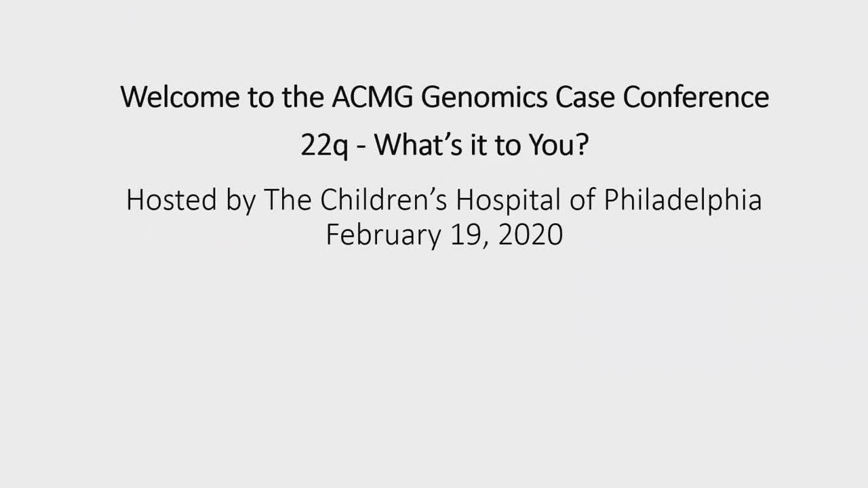Viewport: 868px width, 488px height.
Task: Click the word "by" after "Hosted"
Action: point(241,200)
